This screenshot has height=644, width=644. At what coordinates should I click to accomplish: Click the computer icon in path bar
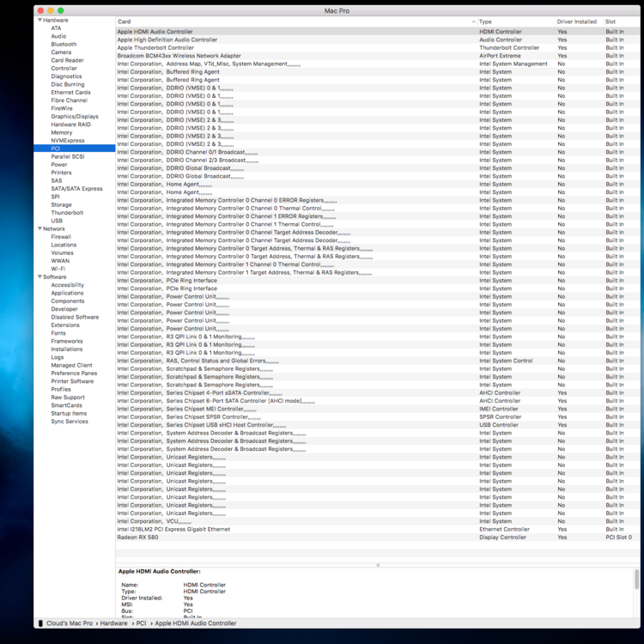point(40,623)
